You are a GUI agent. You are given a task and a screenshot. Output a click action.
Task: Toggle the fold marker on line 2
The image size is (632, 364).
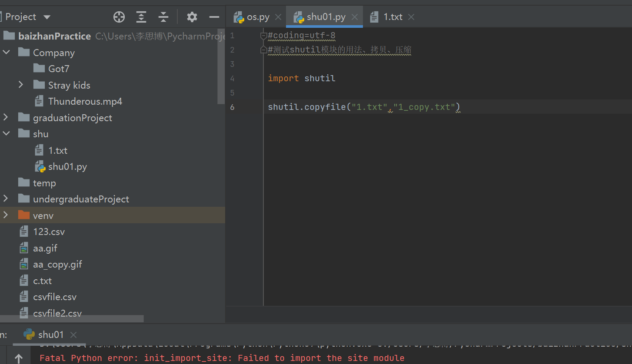click(263, 50)
